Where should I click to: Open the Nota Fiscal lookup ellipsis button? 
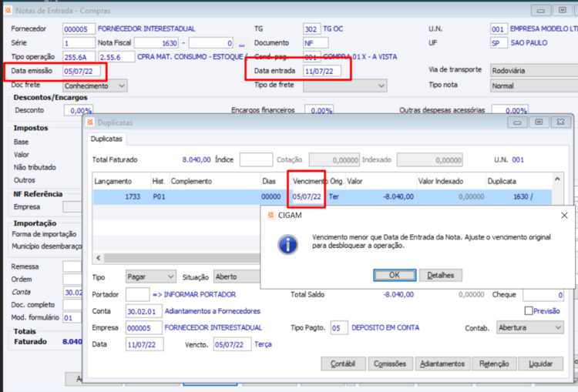pyautogui.click(x=241, y=43)
